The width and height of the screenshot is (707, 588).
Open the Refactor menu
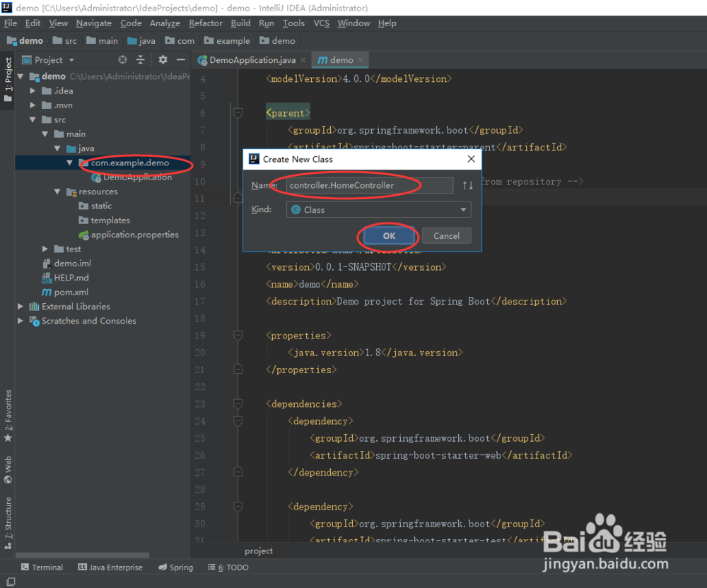pyautogui.click(x=206, y=23)
